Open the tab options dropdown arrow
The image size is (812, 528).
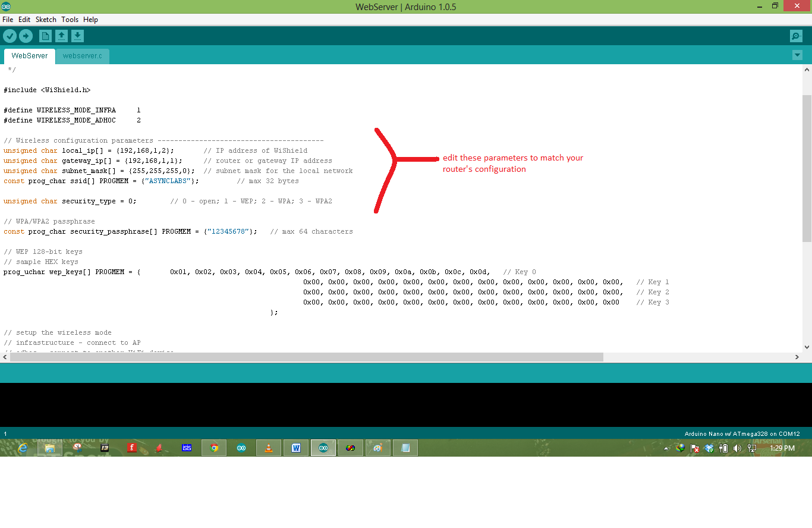click(797, 55)
